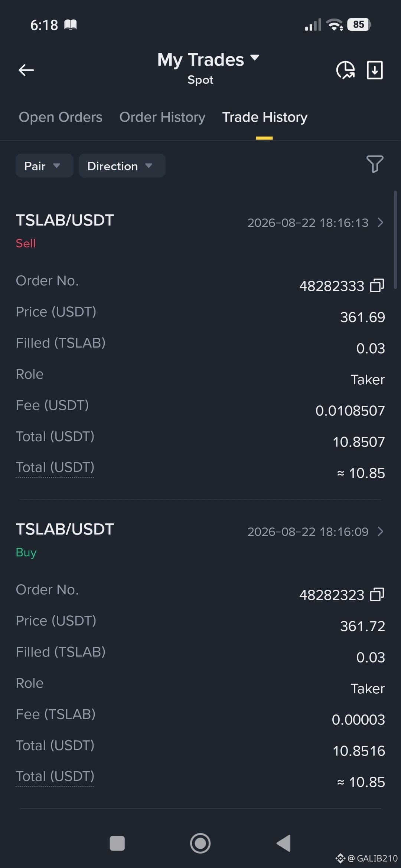The image size is (401, 868).
Task: Open the Direction filter dropdown
Action: 122,166
